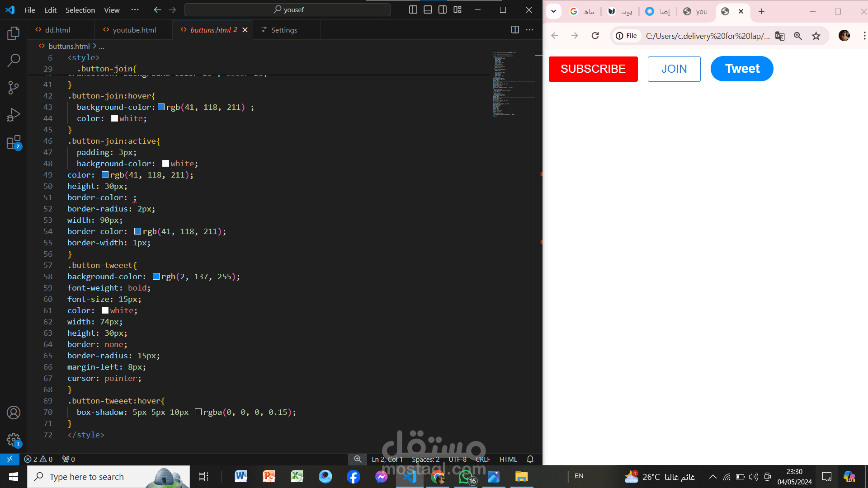Open editor More Actions ellipsis

click(530, 29)
